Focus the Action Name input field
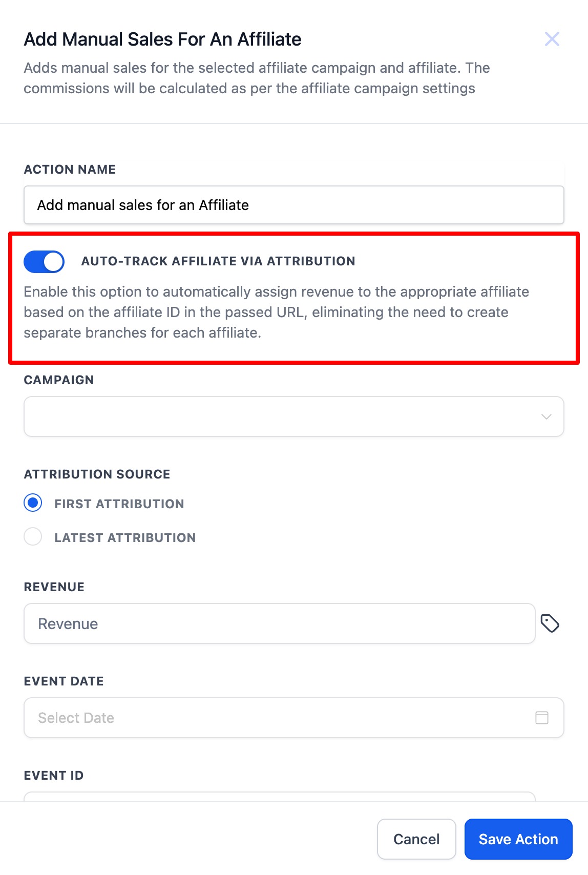 click(294, 205)
